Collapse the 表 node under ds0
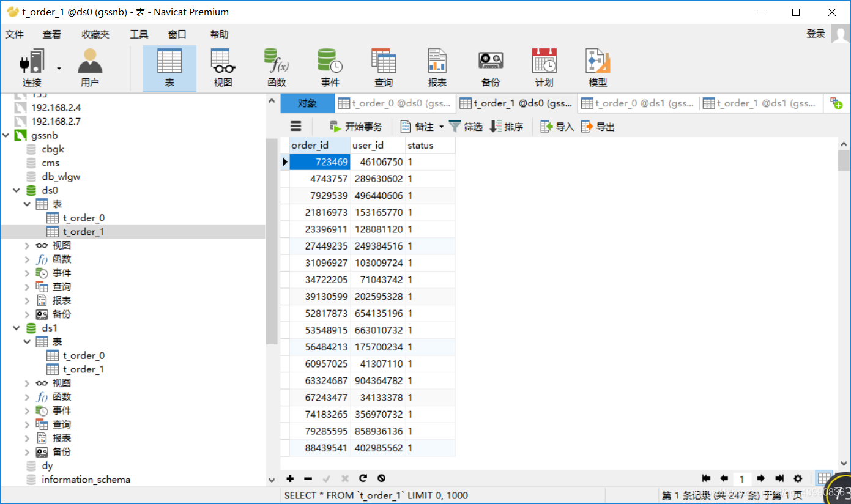Screen dimensions: 851x504 (27, 204)
